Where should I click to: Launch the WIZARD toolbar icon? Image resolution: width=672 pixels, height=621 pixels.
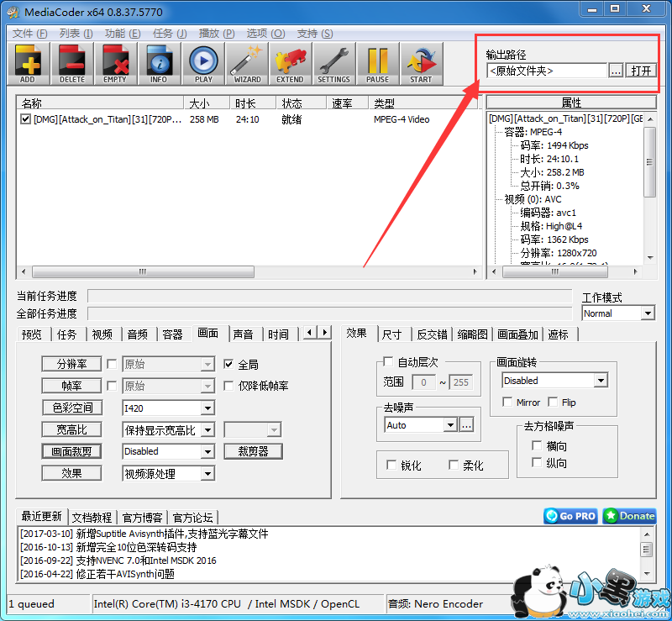point(247,64)
